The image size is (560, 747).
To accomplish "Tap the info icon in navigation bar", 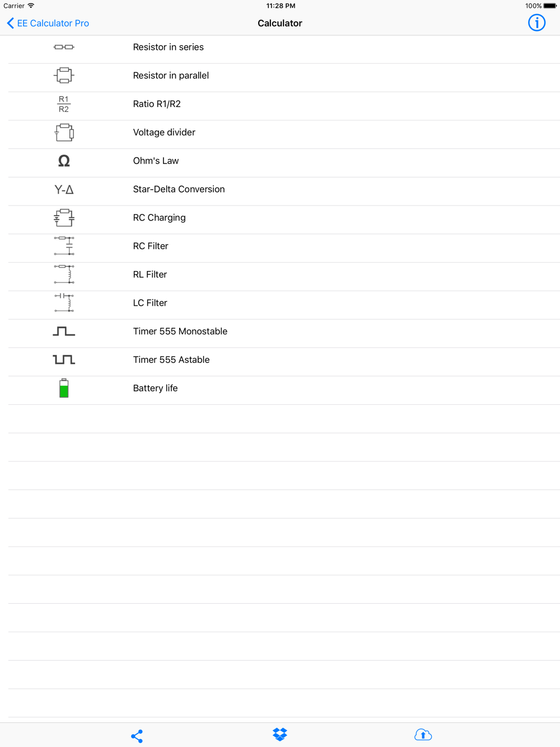I will [x=536, y=23].
